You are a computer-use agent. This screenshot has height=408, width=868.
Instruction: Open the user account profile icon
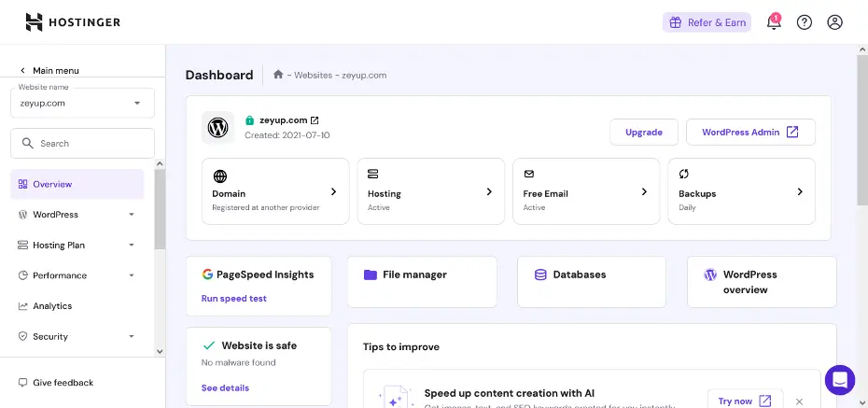coord(834,22)
